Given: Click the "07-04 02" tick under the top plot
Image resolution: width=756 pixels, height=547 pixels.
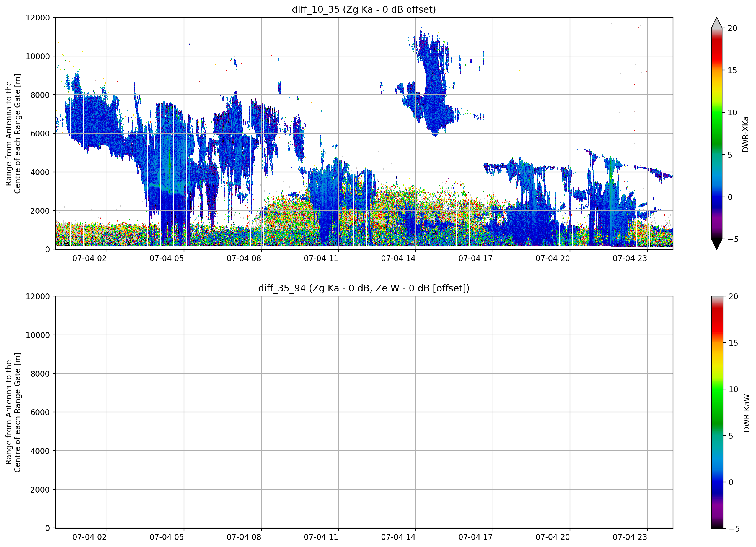Looking at the screenshot, I should coord(89,259).
